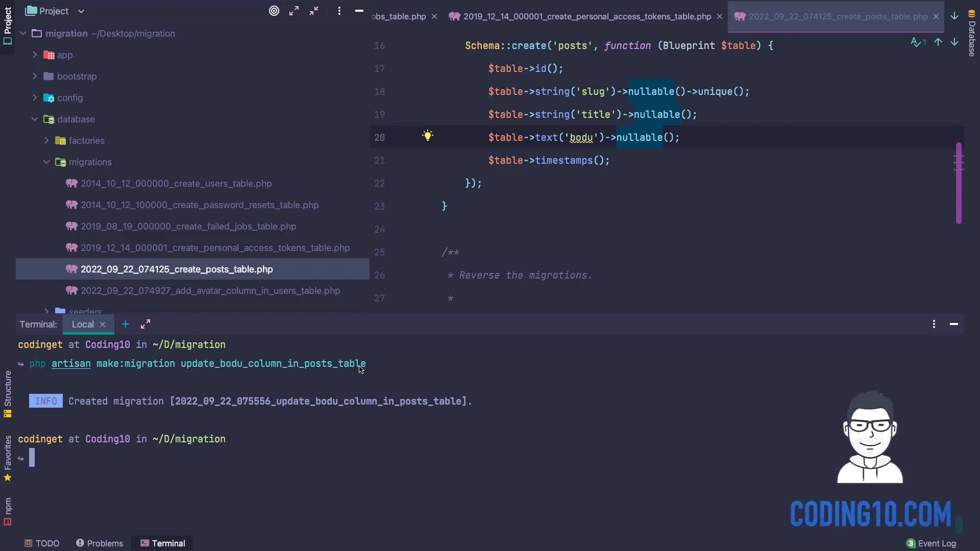Open terminal options menu
The height and width of the screenshot is (551, 980).
pos(934,324)
